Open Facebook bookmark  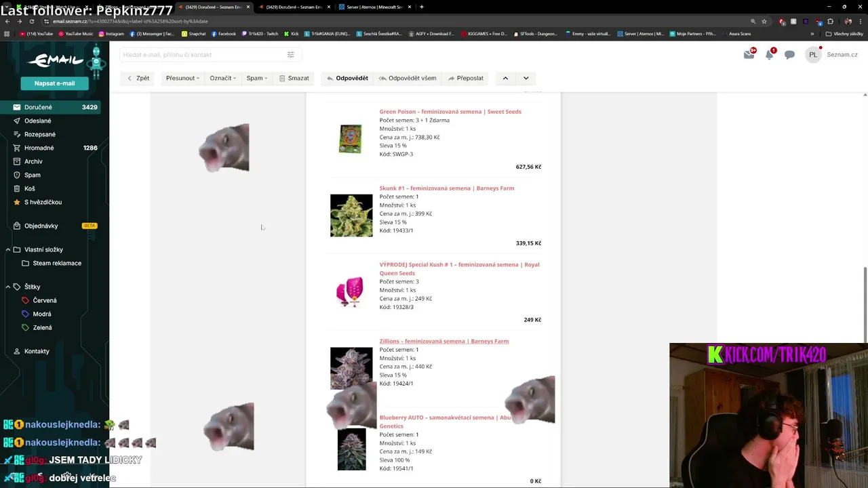(x=224, y=33)
